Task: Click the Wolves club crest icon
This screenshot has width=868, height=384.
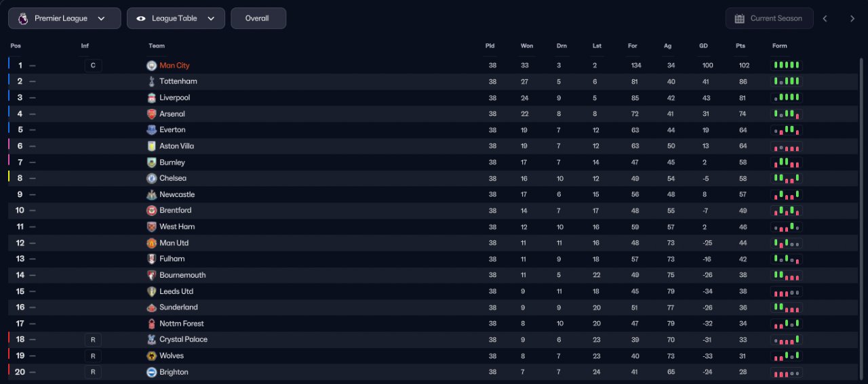Action: tap(151, 356)
